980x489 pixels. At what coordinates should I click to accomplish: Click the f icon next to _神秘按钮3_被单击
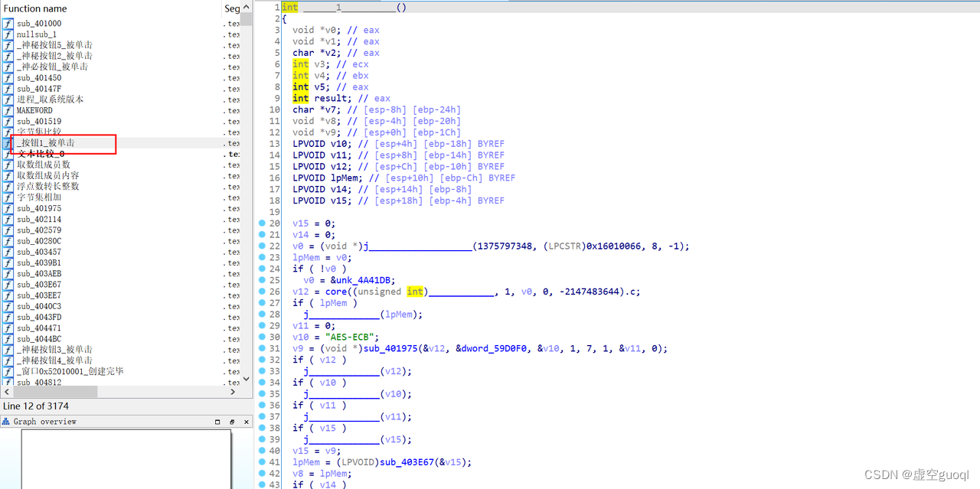tap(7, 349)
